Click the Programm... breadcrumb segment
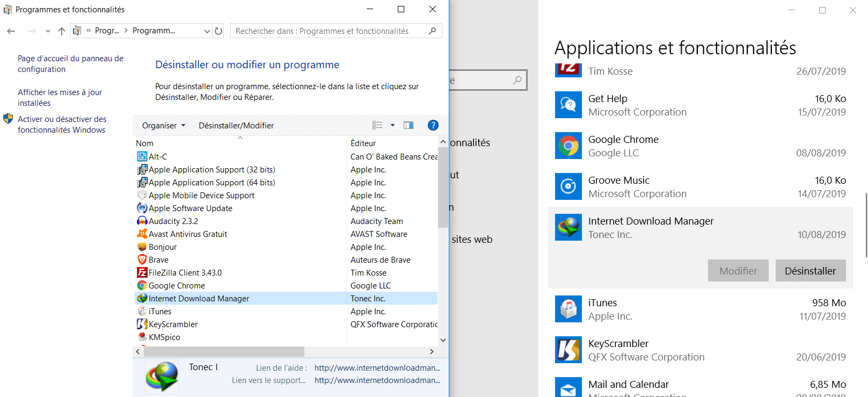Image resolution: width=868 pixels, height=397 pixels. pyautogui.click(x=154, y=31)
